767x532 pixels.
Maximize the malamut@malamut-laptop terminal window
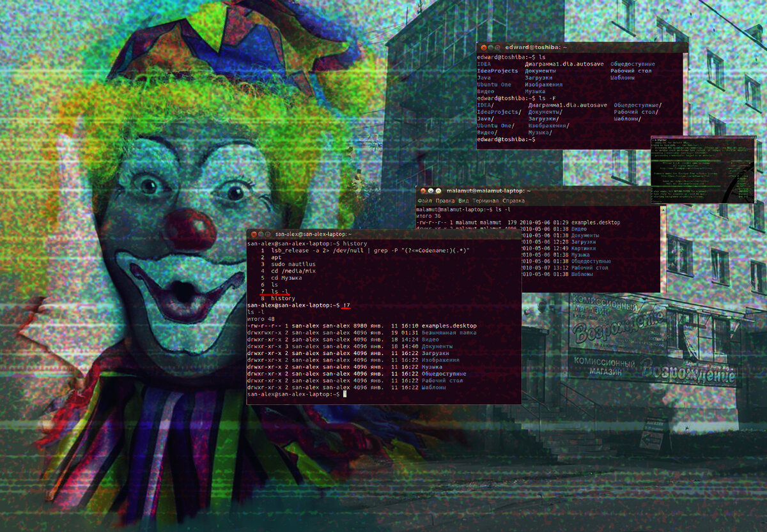pyautogui.click(x=438, y=191)
